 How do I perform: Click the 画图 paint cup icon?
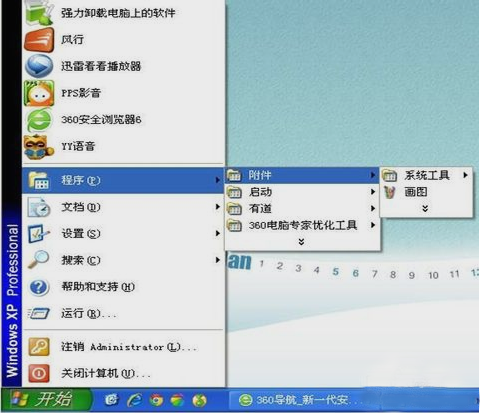tap(389, 192)
